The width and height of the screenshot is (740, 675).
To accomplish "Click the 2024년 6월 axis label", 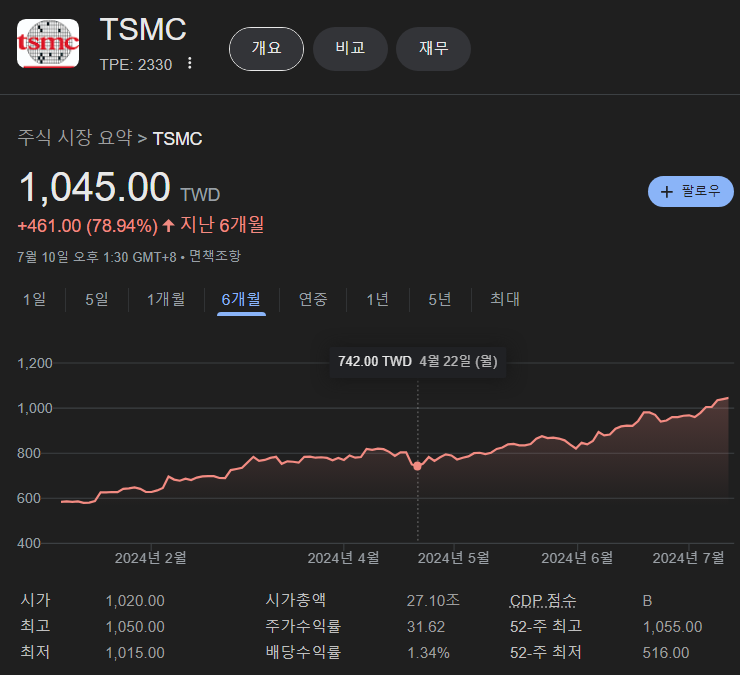I will [x=577, y=558].
